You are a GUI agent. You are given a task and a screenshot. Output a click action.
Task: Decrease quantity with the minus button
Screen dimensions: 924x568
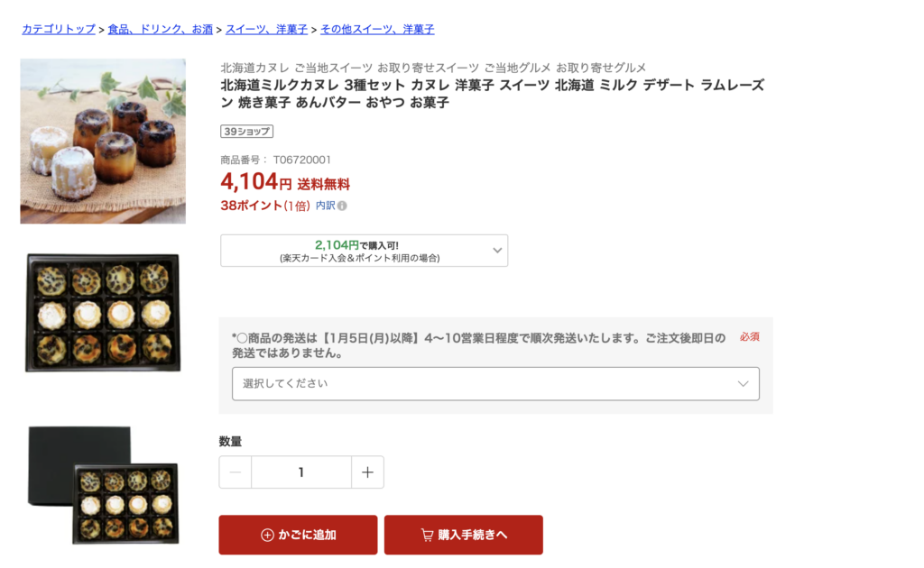[x=236, y=472]
